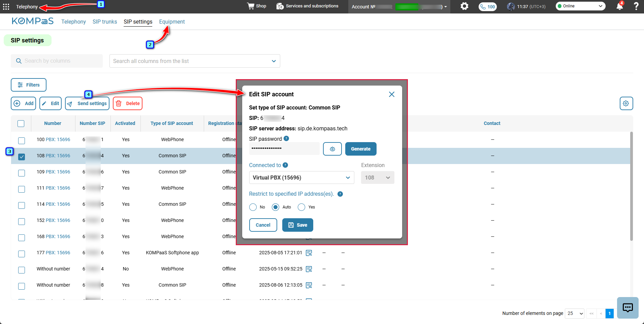Click the Add button
This screenshot has width=644, height=324.
tap(24, 103)
